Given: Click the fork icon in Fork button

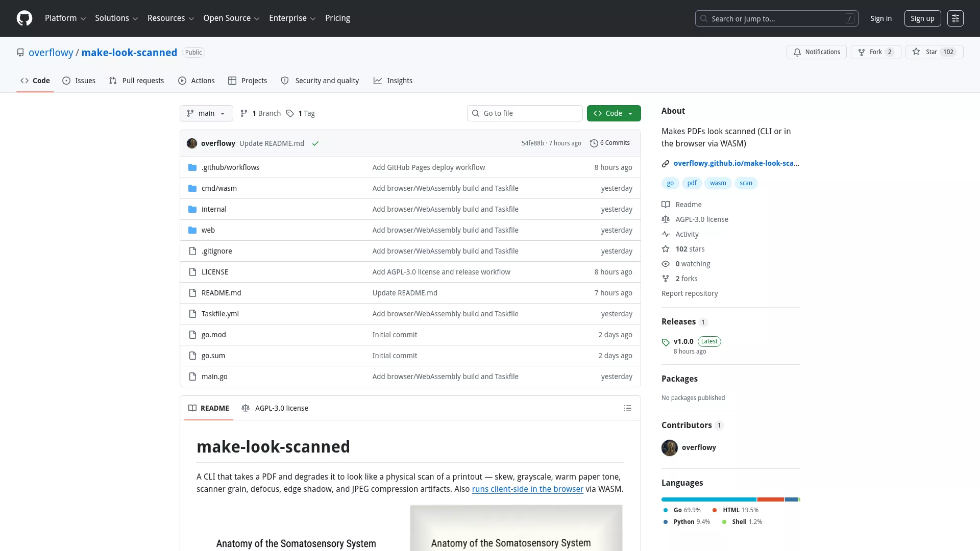Looking at the screenshot, I should point(862,52).
